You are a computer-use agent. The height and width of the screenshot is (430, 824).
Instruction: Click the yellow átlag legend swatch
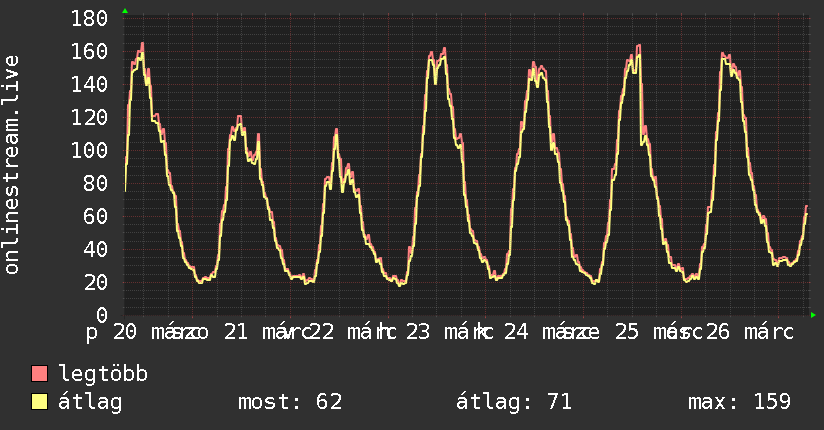click(x=39, y=402)
